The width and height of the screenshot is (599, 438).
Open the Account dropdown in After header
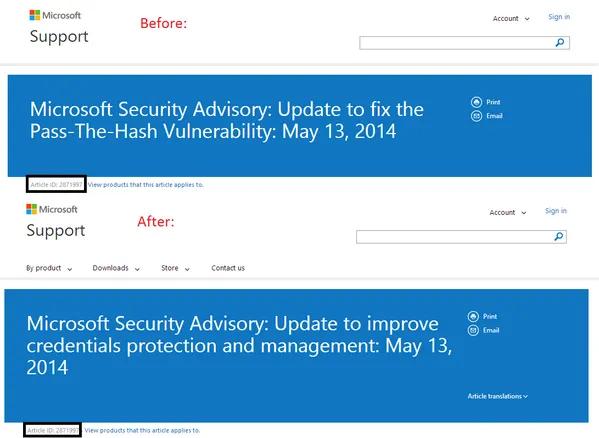click(508, 212)
